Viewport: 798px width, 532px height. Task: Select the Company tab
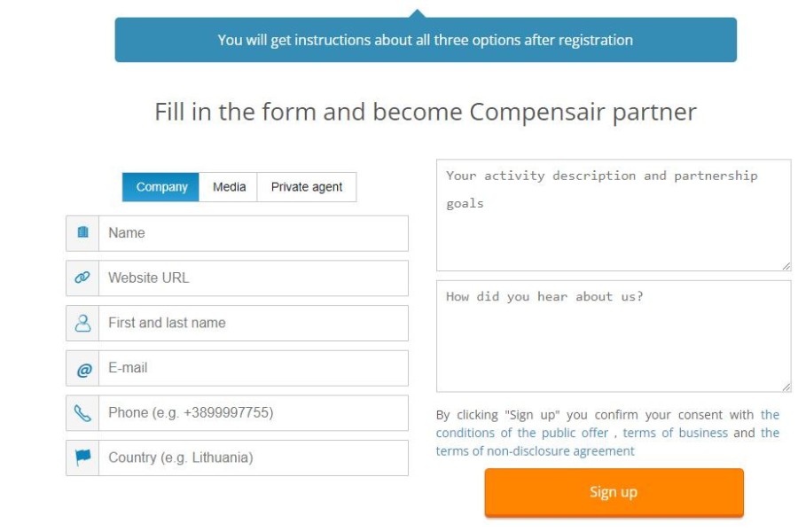160,187
